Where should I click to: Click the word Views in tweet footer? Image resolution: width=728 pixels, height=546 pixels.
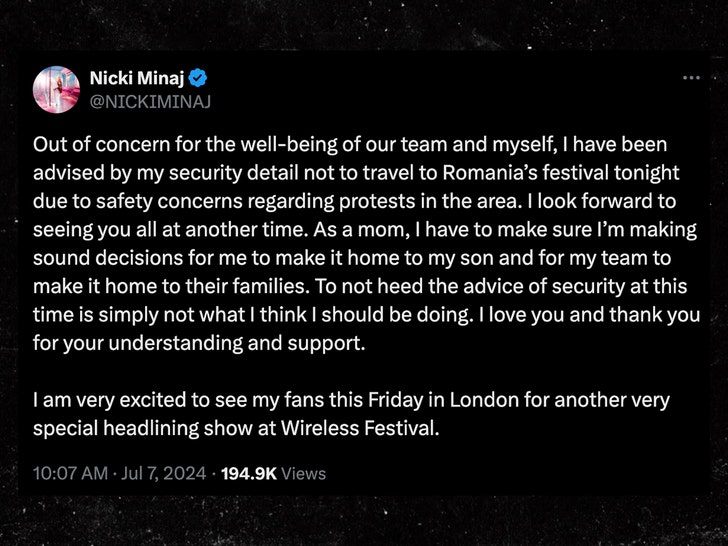pos(303,473)
